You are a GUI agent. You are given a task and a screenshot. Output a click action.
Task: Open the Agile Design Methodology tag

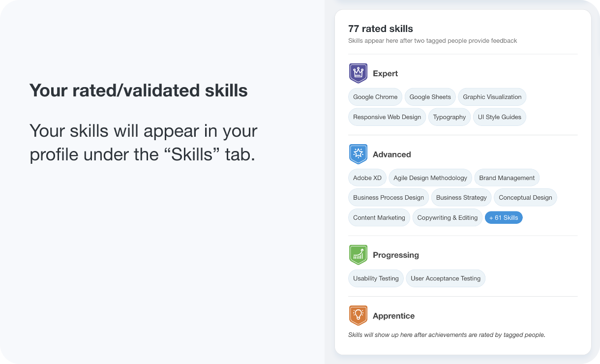(x=430, y=178)
